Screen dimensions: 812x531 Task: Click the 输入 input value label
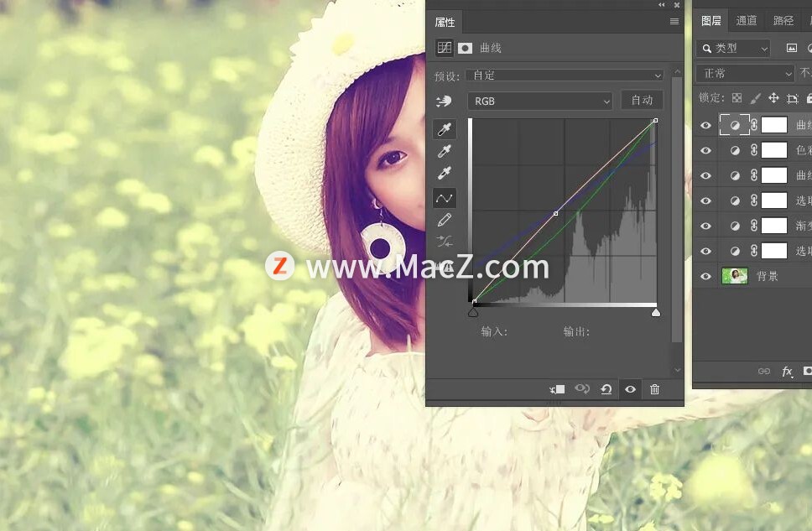pos(494,331)
